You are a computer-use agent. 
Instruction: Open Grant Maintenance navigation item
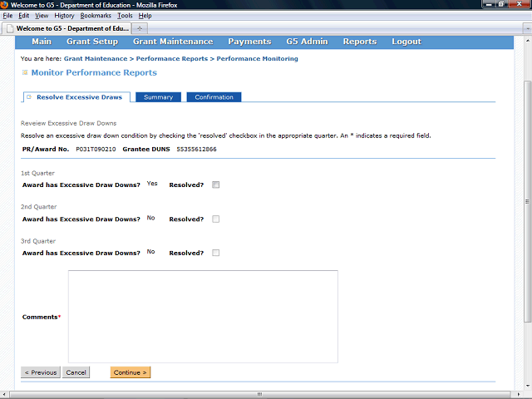173,42
